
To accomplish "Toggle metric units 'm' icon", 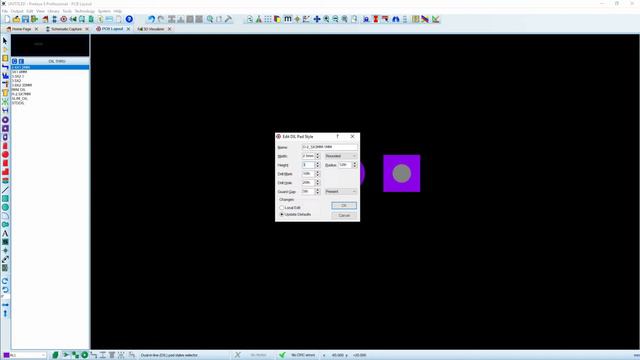I will [x=288, y=19].
